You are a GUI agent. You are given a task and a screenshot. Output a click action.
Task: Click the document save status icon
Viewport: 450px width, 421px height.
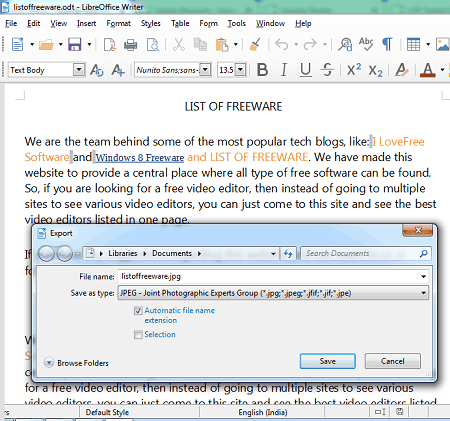click(400, 412)
